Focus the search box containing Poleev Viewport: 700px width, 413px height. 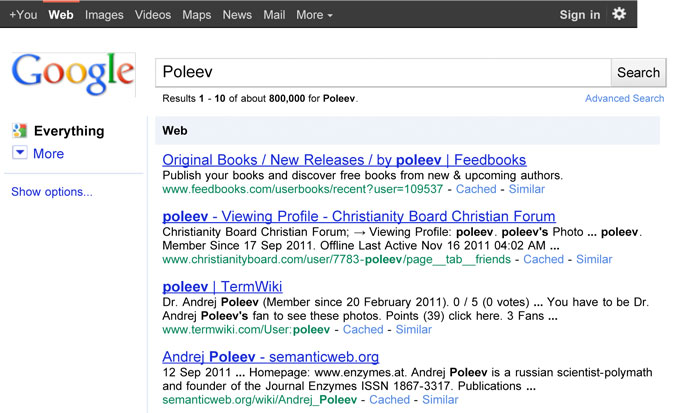point(383,72)
